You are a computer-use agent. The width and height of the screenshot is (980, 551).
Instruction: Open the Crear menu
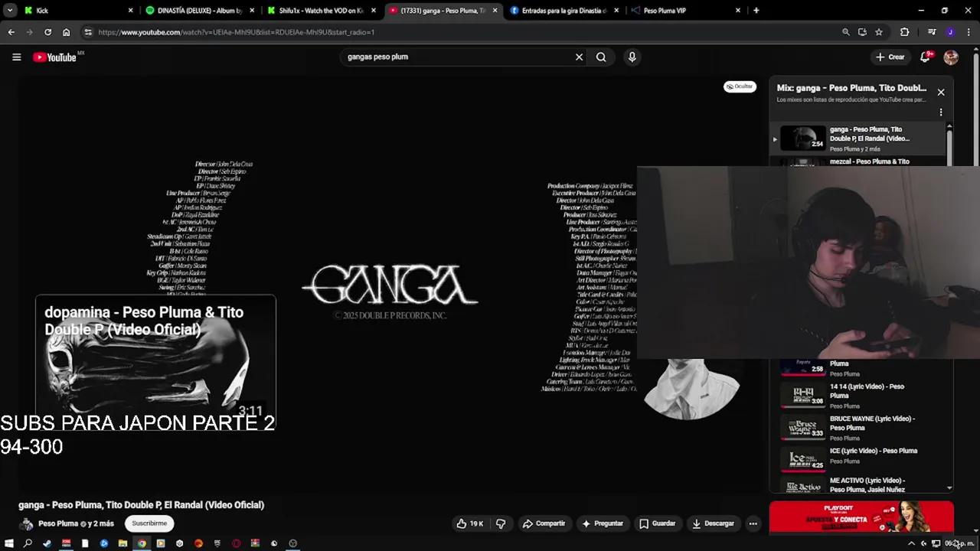[890, 57]
